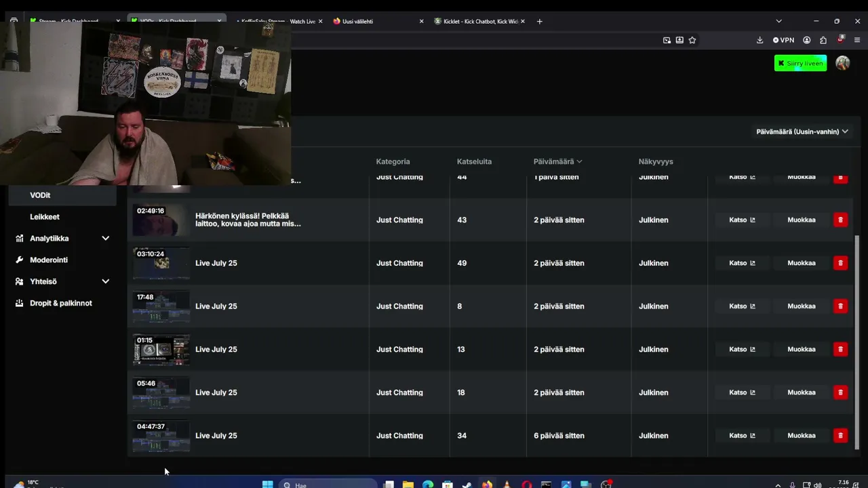
Task: Click Katso for the 17:48 VOD
Action: pyautogui.click(x=742, y=306)
